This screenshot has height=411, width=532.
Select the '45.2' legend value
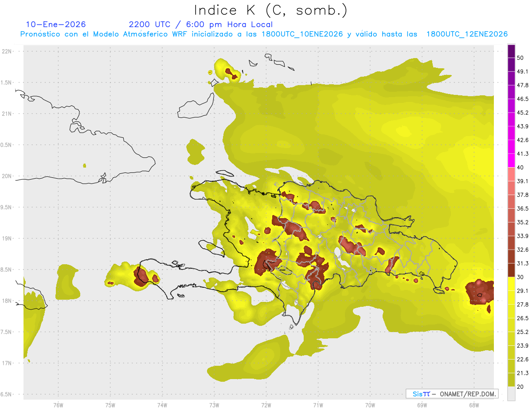pos(523,113)
